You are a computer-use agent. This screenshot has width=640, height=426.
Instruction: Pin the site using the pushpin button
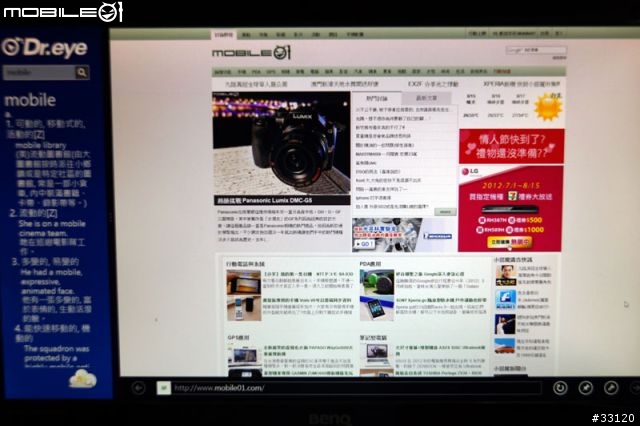tap(586, 388)
